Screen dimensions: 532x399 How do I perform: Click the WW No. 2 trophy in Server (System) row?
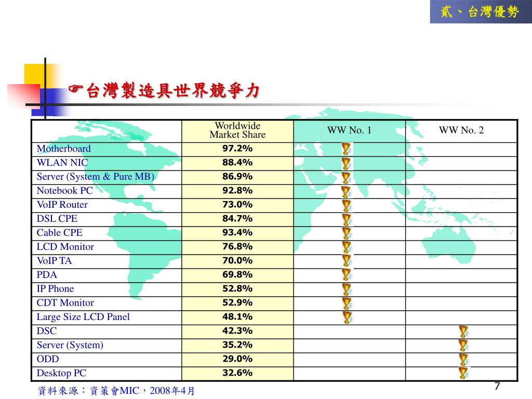pyautogui.click(x=463, y=345)
